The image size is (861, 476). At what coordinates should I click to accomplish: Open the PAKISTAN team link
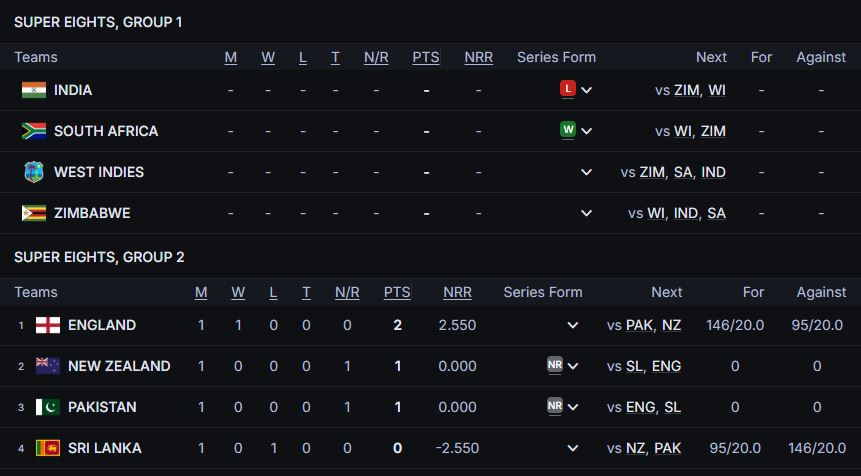pyautogui.click(x=102, y=407)
